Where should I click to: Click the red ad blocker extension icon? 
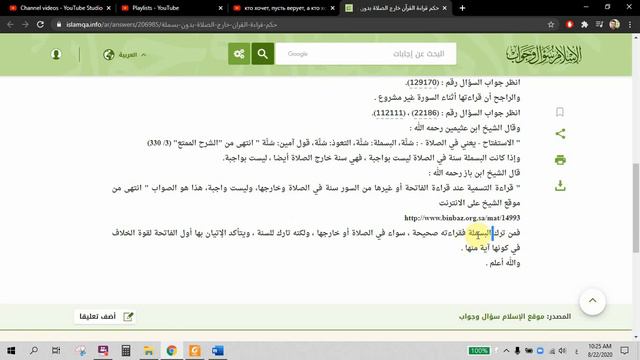[569, 24]
